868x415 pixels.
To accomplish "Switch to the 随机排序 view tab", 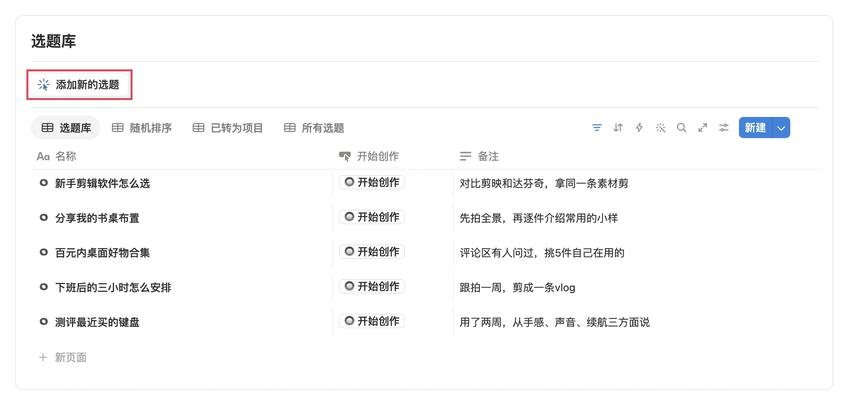I will [142, 128].
